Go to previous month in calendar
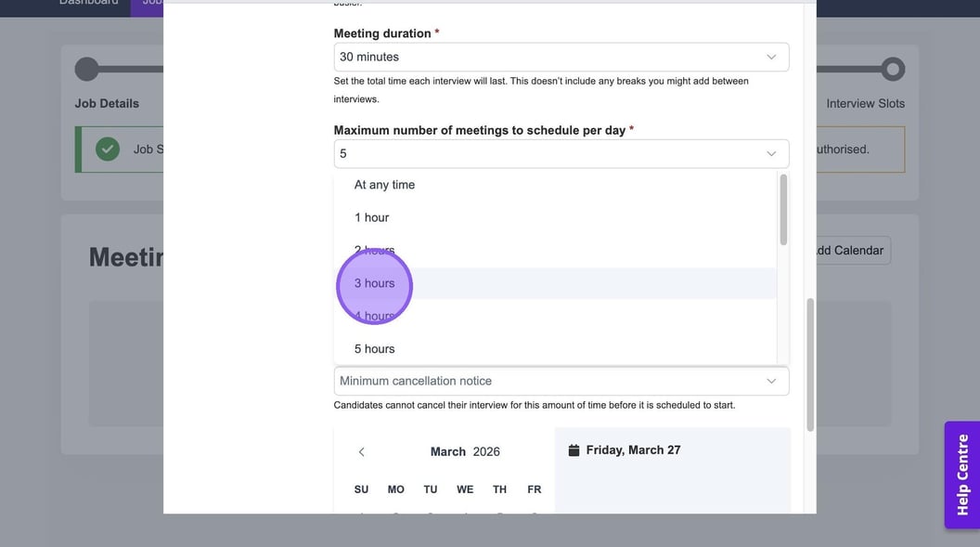Screen dimensions: 980x547 tap(362, 451)
